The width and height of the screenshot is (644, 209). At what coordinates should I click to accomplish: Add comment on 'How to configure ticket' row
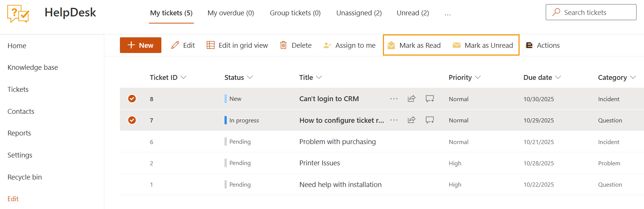click(x=430, y=120)
